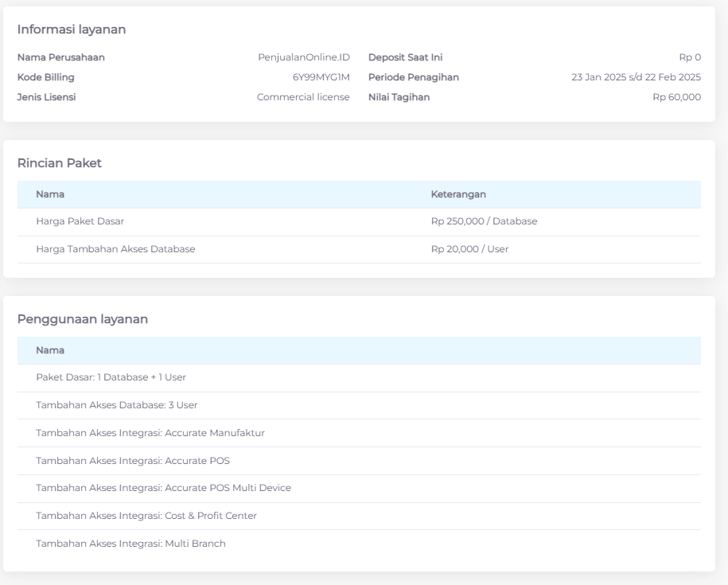Select the Harga Tambahan Akses Database row
Viewport: 728px width, 585px height.
point(115,249)
